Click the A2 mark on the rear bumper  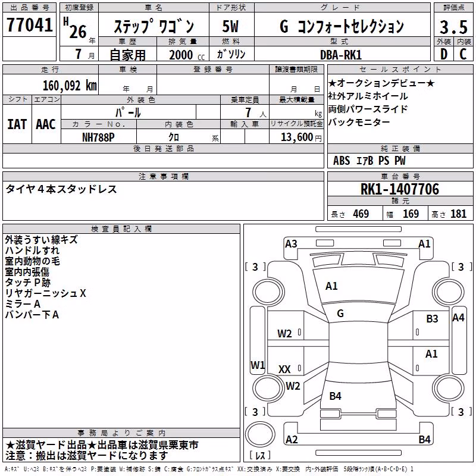click(x=292, y=440)
